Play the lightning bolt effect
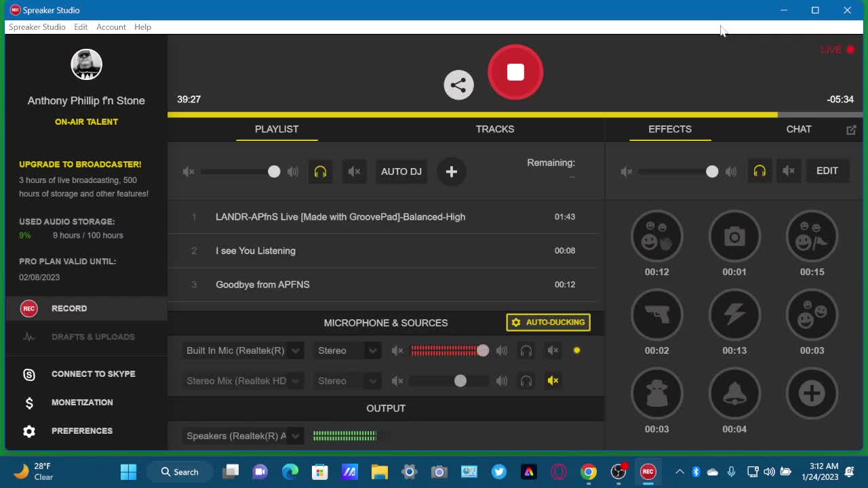The width and height of the screenshot is (868, 488). tap(734, 314)
